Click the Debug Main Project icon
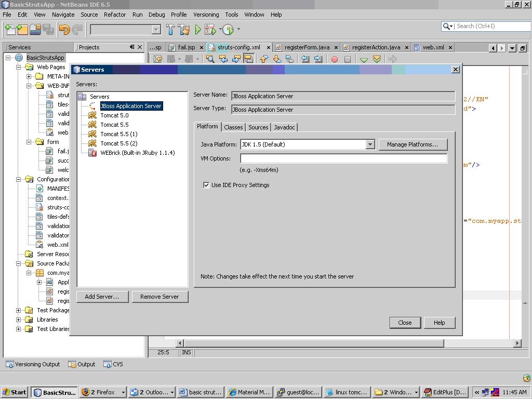 (210, 30)
